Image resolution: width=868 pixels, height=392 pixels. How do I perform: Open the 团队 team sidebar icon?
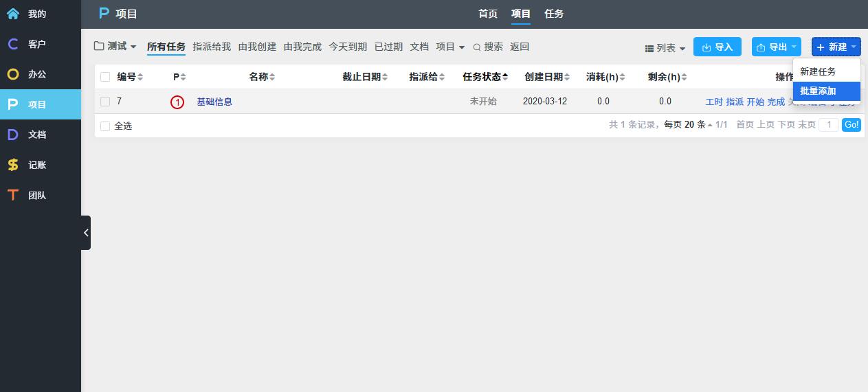click(12, 195)
